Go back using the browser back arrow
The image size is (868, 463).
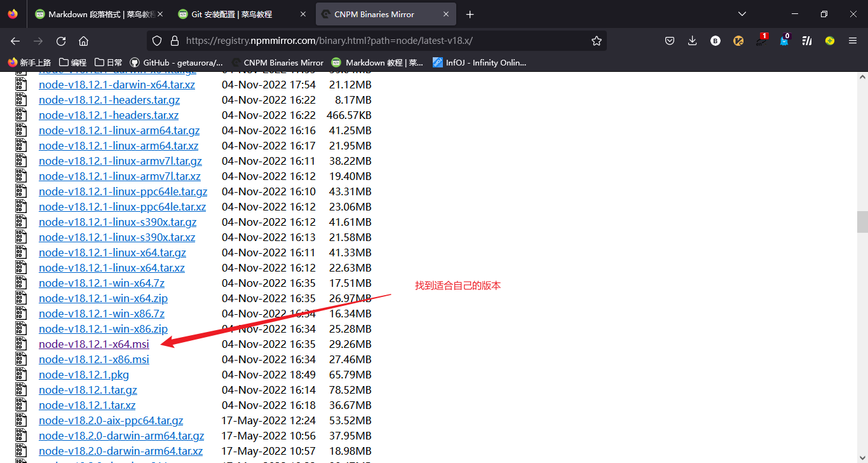coord(15,41)
